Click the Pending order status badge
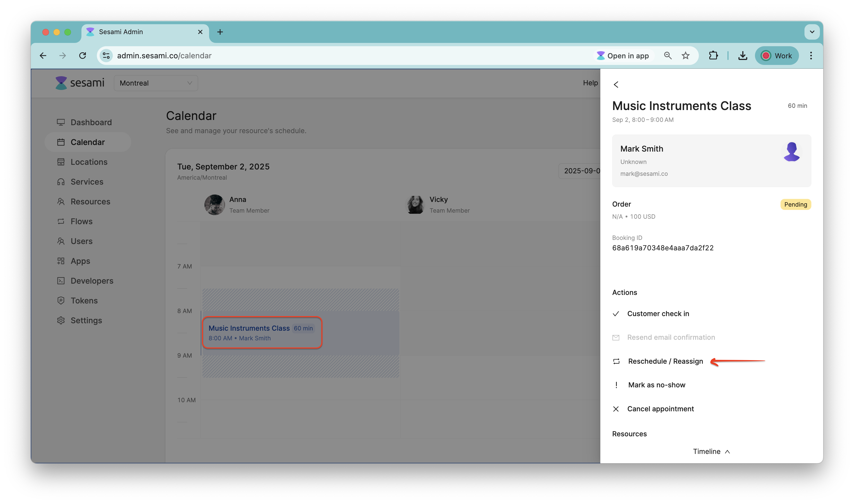The image size is (854, 504). coord(796,204)
